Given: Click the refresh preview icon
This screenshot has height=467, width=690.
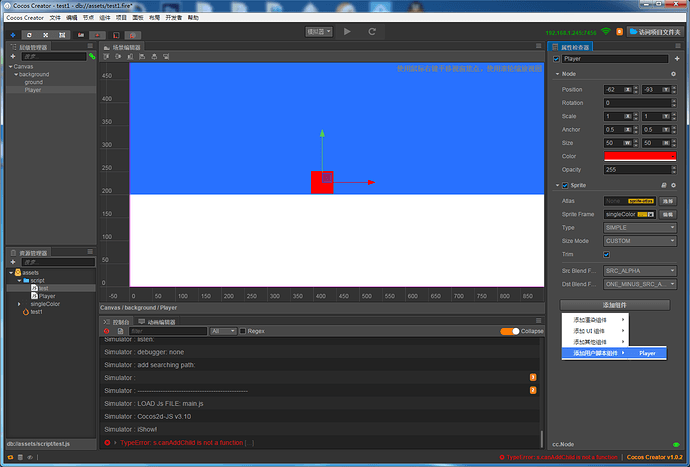Looking at the screenshot, I should (372, 31).
